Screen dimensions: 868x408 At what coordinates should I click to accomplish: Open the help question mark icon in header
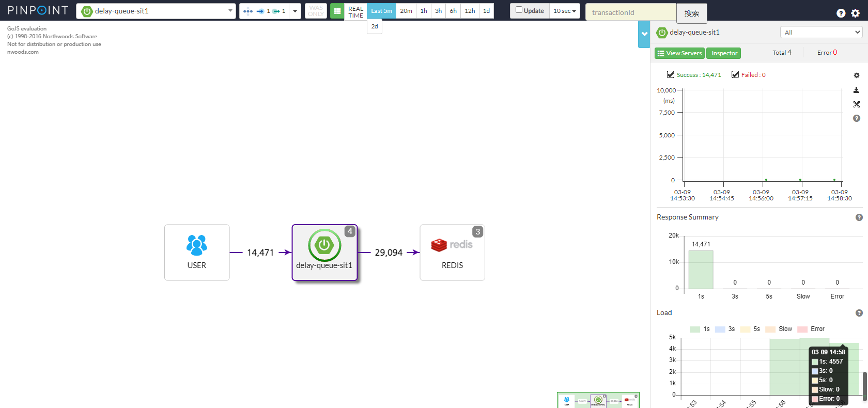coord(841,13)
